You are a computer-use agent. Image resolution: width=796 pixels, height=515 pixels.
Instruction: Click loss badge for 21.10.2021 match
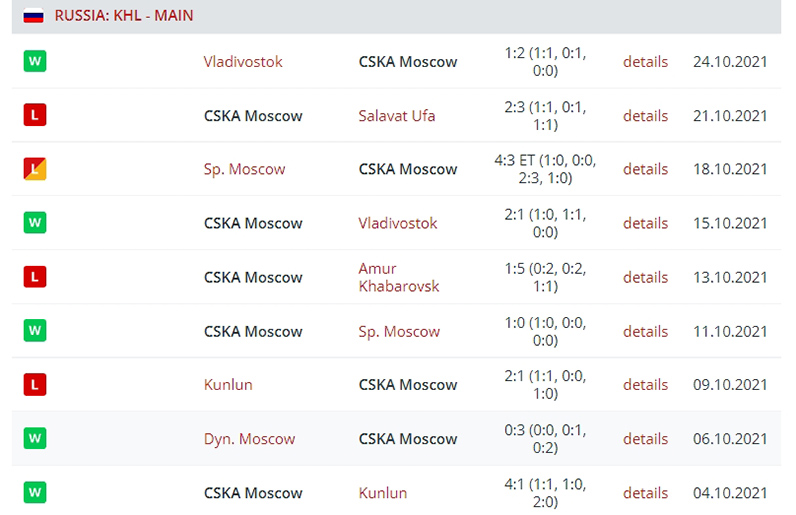(x=35, y=115)
